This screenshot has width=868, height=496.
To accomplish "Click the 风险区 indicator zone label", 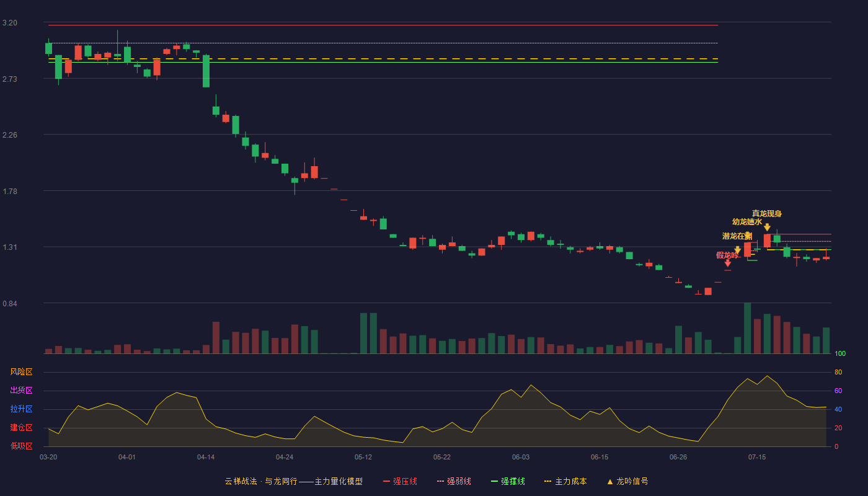I will click(x=21, y=372).
